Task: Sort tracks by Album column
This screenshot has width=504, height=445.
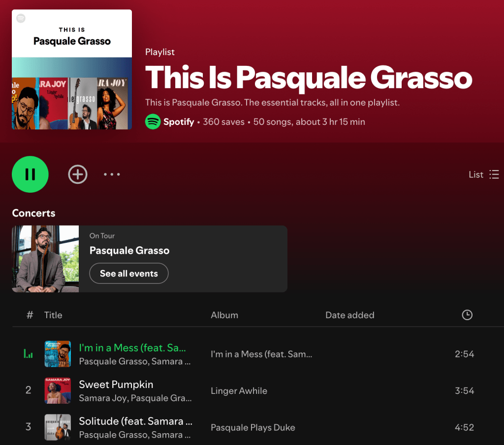Action: click(x=224, y=315)
